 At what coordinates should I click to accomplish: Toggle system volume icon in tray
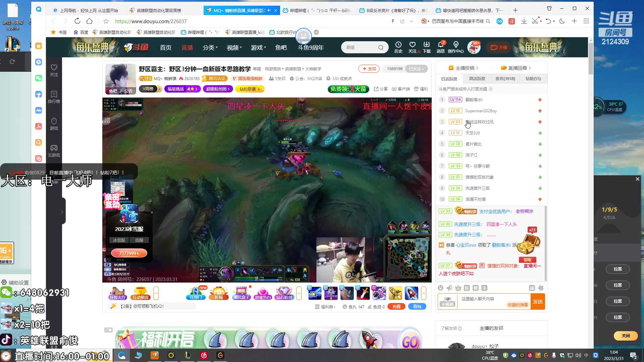pyautogui.click(x=578, y=355)
